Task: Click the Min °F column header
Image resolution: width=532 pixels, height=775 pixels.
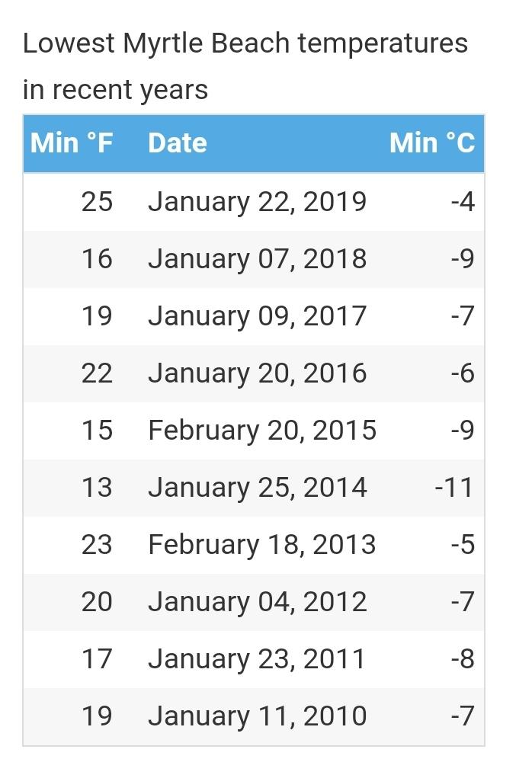Action: click(72, 143)
